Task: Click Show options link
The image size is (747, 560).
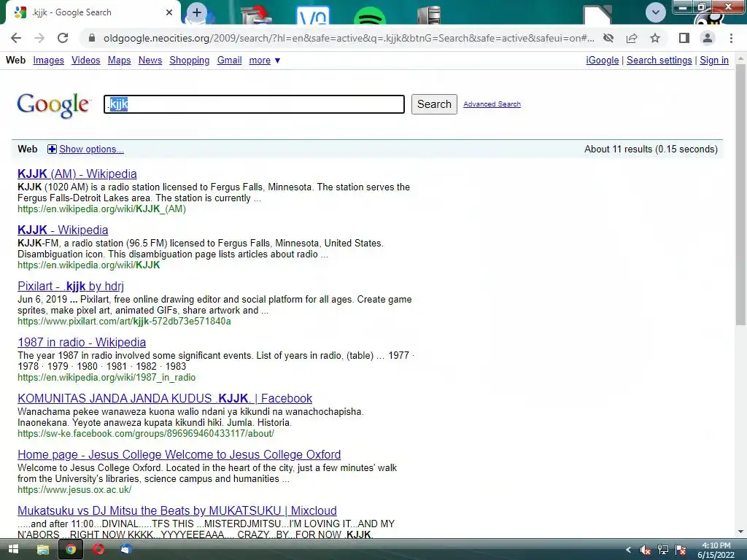Action: click(x=91, y=149)
